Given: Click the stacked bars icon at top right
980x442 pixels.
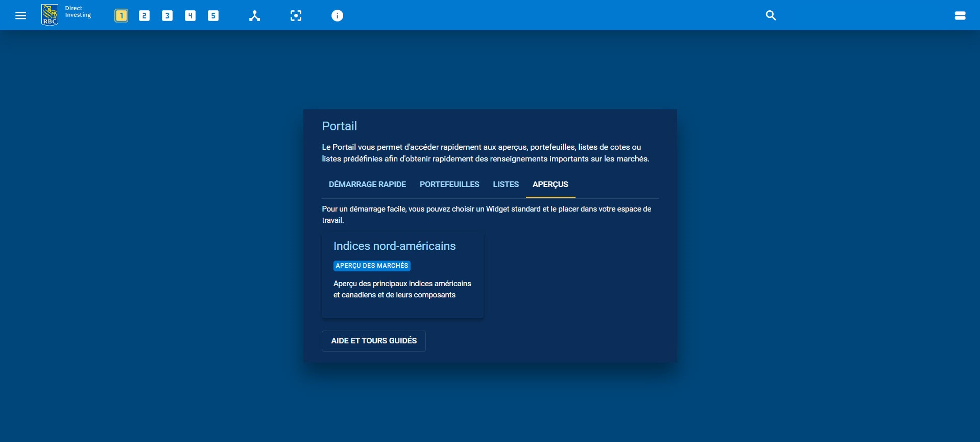Looking at the screenshot, I should tap(960, 16).
